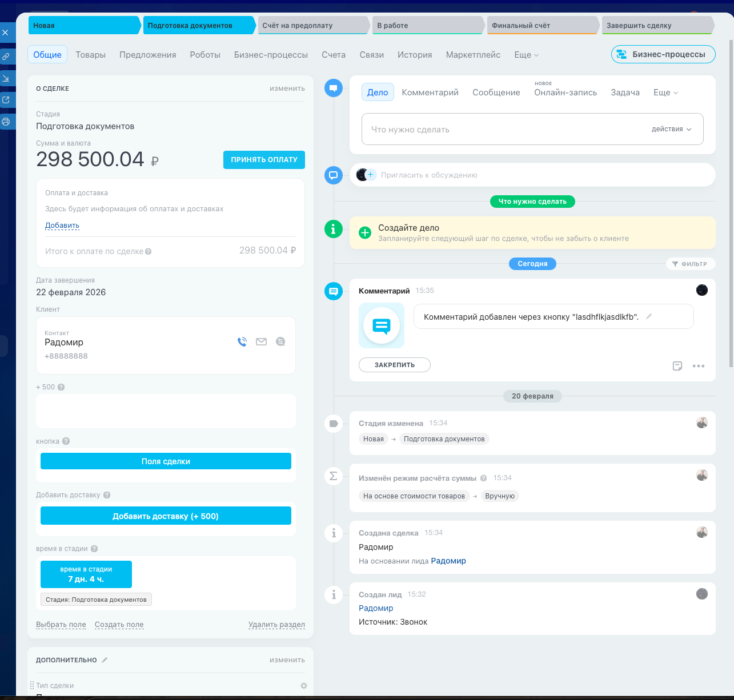Click the sticky note icon on the comment
The height and width of the screenshot is (700, 734).
(677, 366)
